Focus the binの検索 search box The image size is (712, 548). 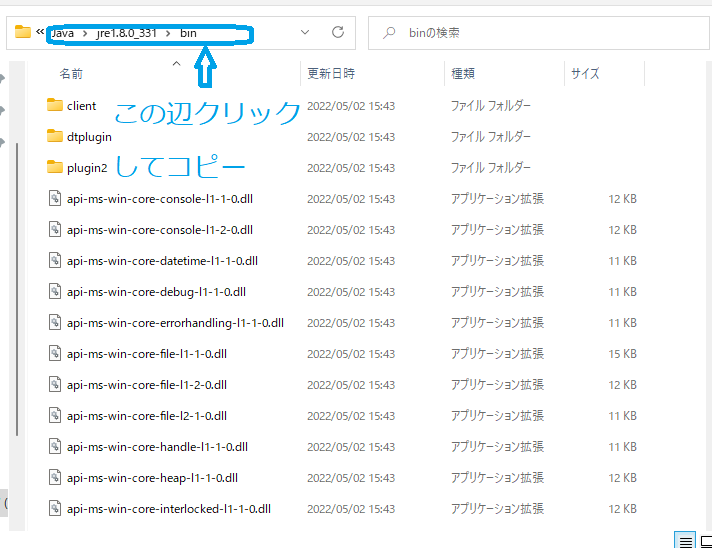[x=539, y=33]
